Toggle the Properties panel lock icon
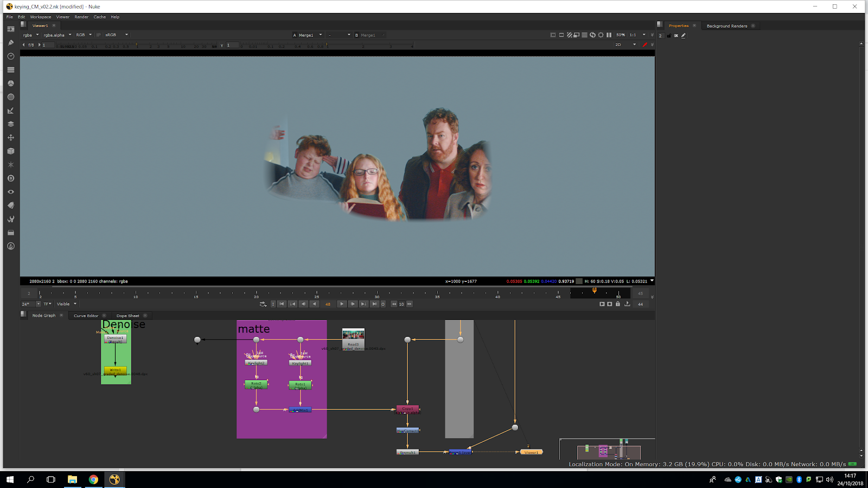868x488 pixels. pyautogui.click(x=668, y=36)
